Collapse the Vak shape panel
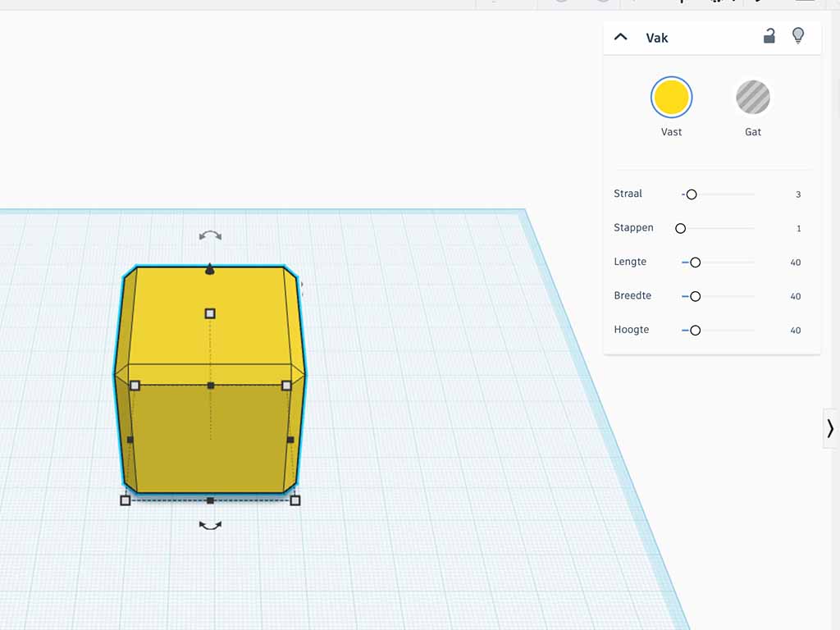 (x=621, y=37)
